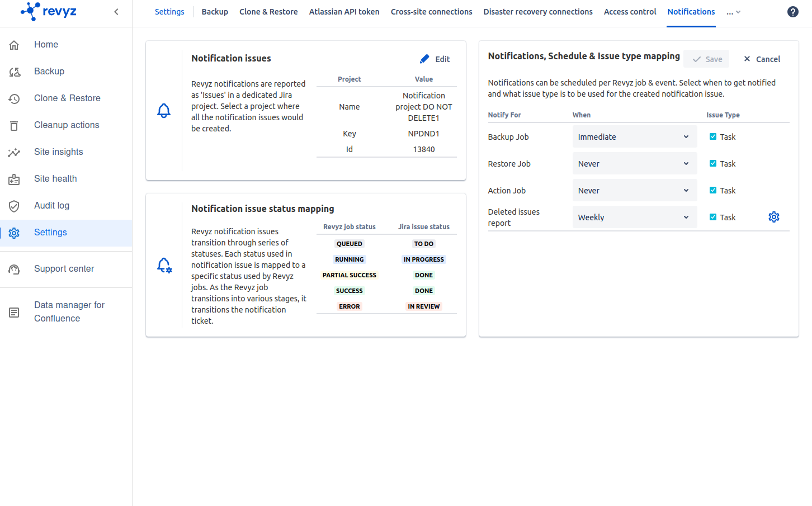The width and height of the screenshot is (812, 506).
Task: Select the Notifications tab
Action: (691, 12)
